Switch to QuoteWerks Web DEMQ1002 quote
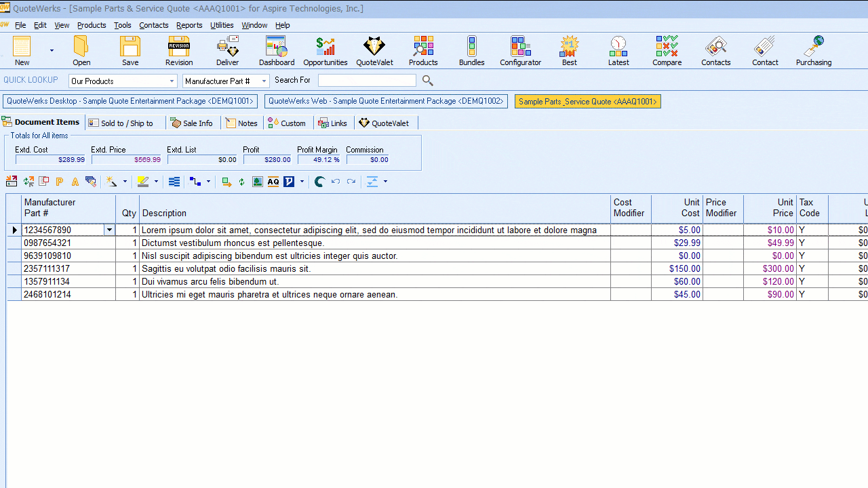 click(x=386, y=102)
